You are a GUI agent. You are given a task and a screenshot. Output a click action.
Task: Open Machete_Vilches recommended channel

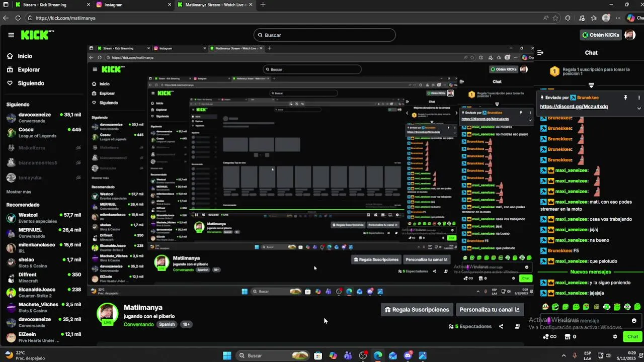pyautogui.click(x=44, y=308)
